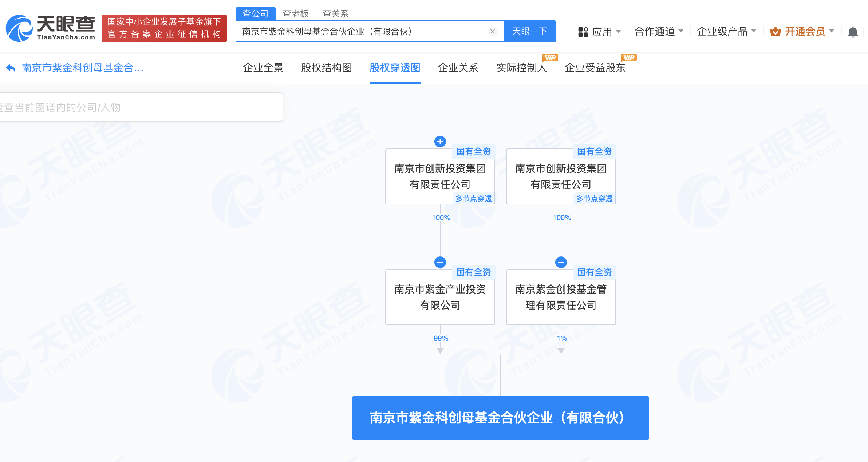Click the 开通会员 crown icon
Image resolution: width=868 pixels, height=462 pixels.
(x=775, y=32)
